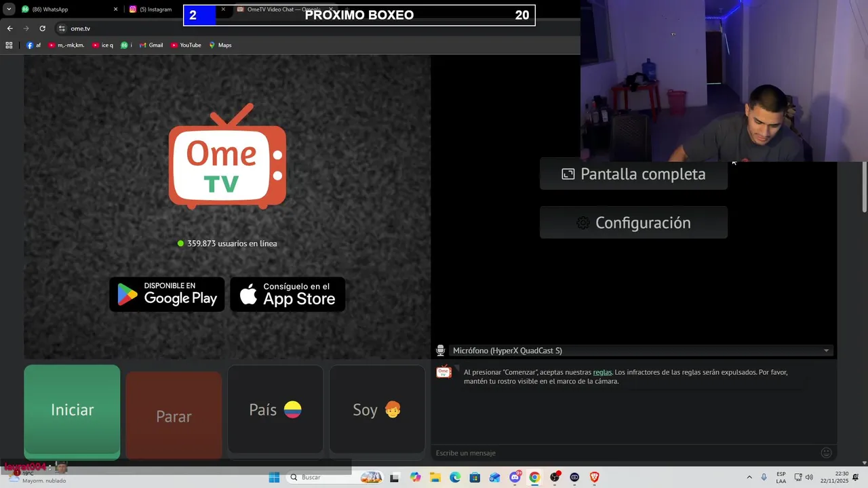Screen dimensions: 868x488
Task: Click the Chrome taskbar icon
Action: click(534, 477)
